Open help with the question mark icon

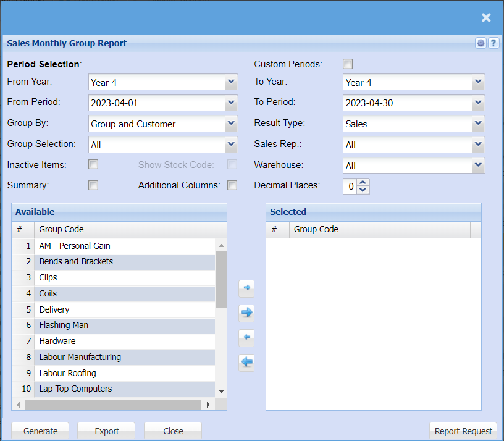tap(493, 43)
